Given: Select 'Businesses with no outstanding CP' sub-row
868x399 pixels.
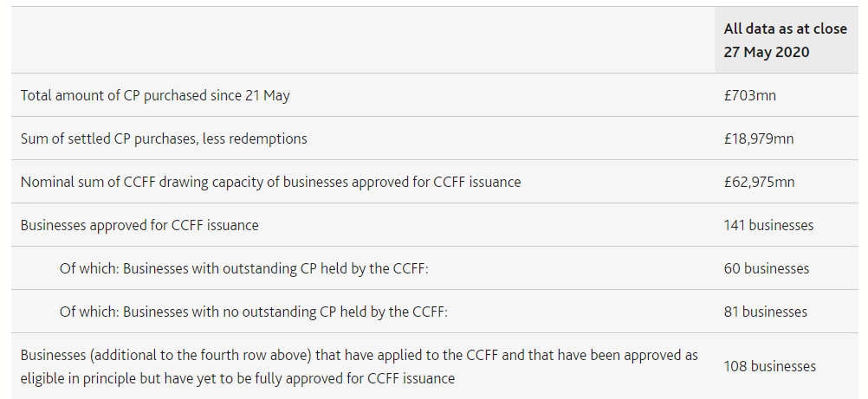Looking at the screenshot, I should (254, 312).
